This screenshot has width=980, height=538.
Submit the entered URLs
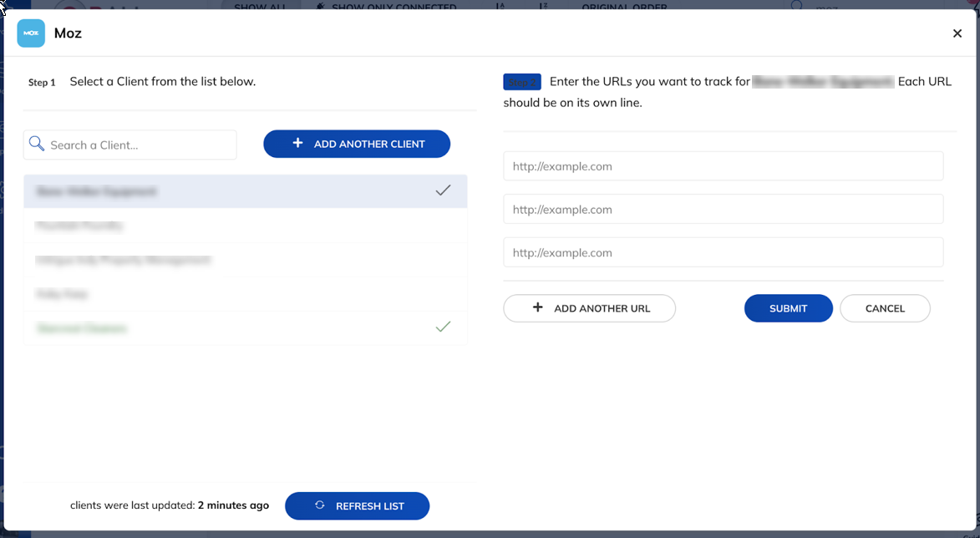point(788,308)
